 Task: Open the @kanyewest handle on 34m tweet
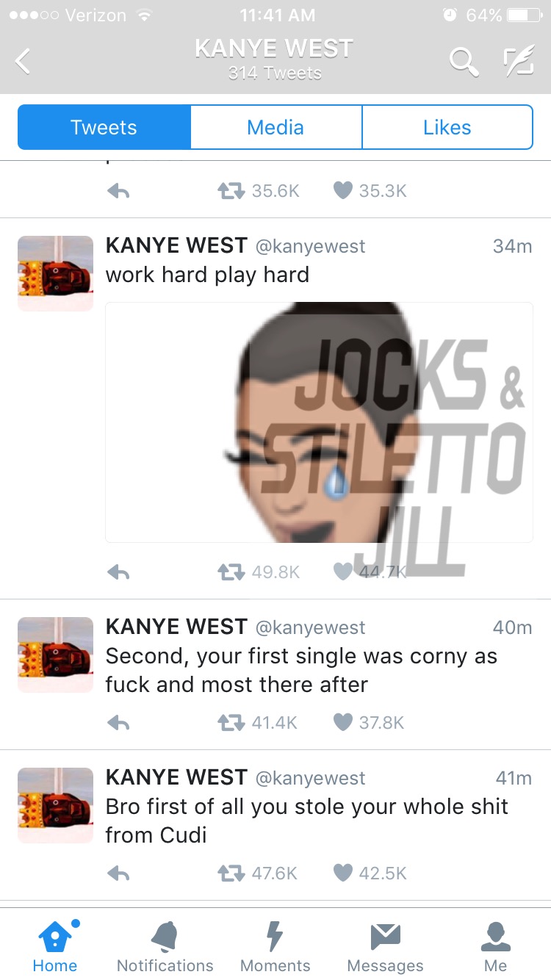point(310,246)
